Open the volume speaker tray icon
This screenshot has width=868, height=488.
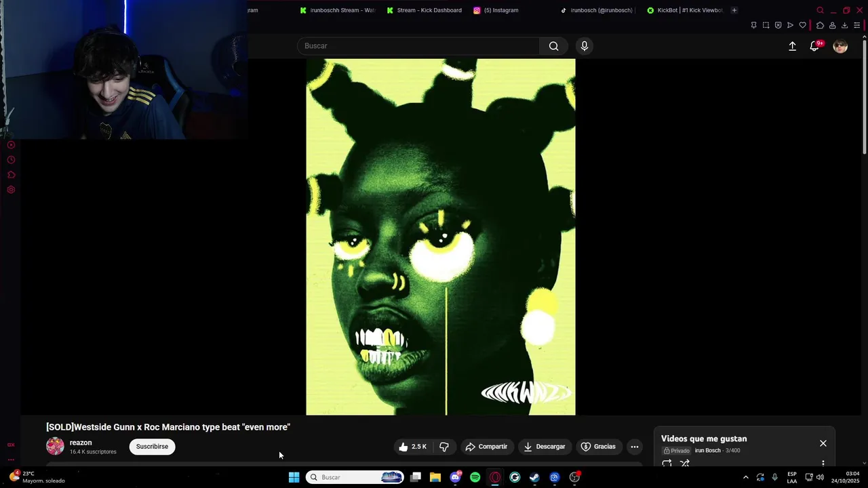[x=821, y=477]
